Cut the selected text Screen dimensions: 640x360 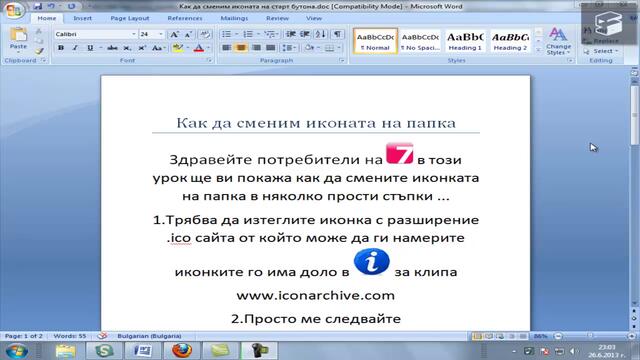(39, 31)
